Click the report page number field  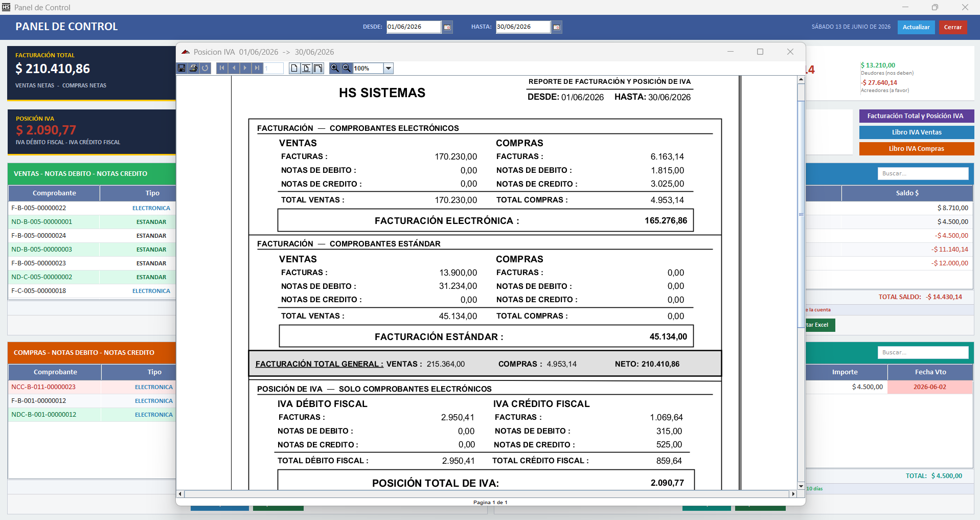[274, 68]
